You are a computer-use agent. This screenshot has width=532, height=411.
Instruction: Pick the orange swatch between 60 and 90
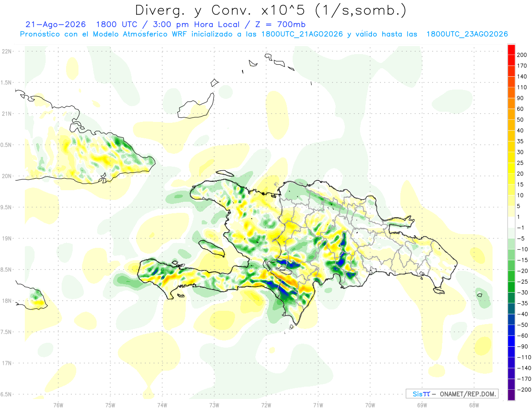pos(511,103)
